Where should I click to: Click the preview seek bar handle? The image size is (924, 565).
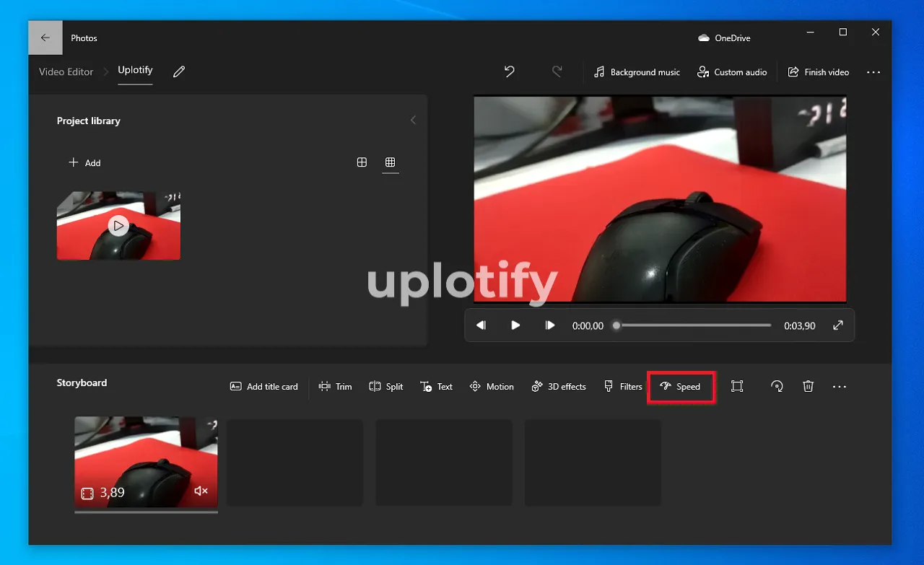616,325
